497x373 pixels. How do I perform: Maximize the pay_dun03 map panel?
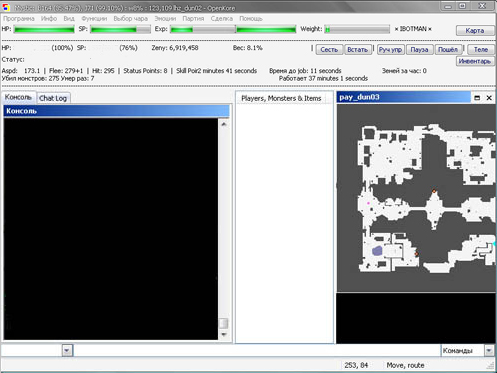[x=477, y=98]
